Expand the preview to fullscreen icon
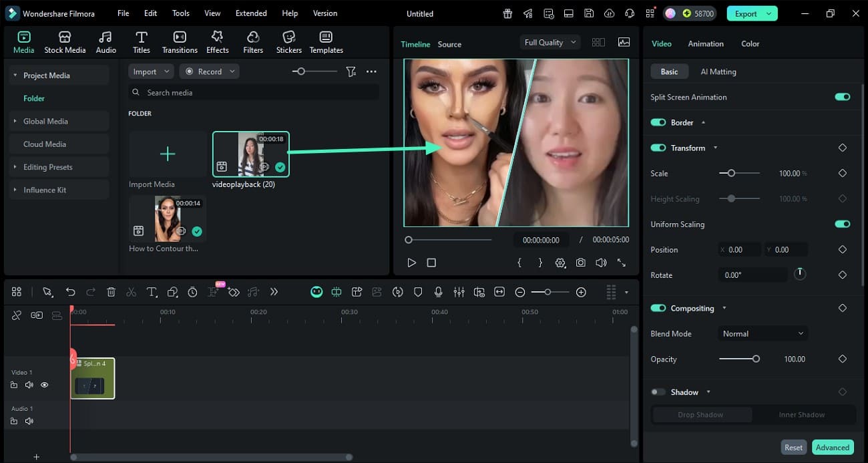Screen dimensions: 868x463 (622, 263)
